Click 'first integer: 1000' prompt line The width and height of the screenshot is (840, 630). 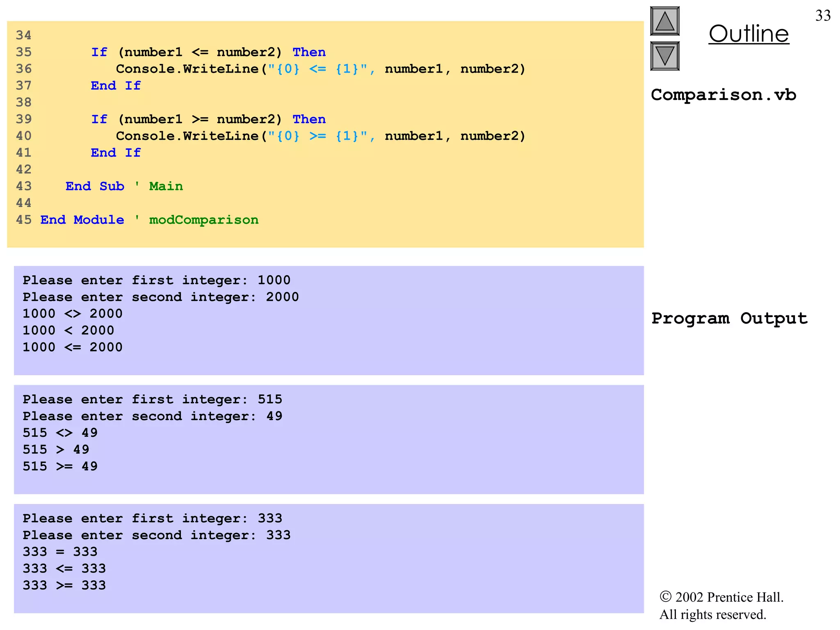click(x=156, y=281)
